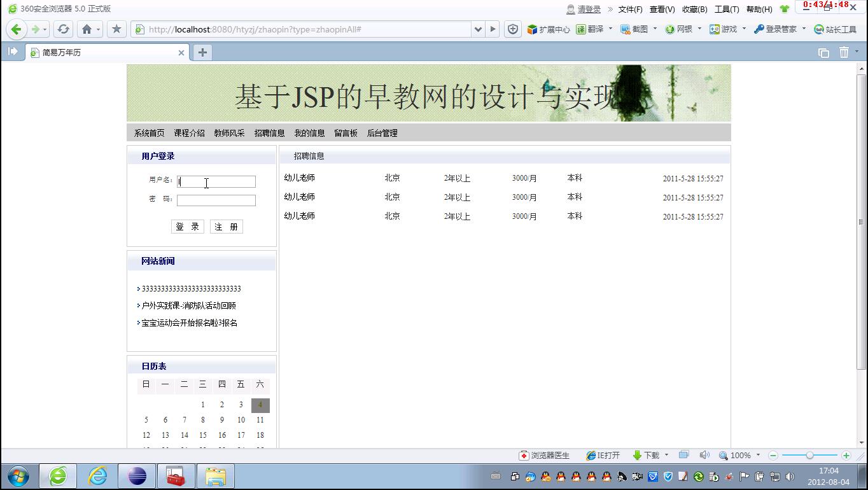This screenshot has height=490, width=868.
Task: Click the 游戏 games toolbar item
Action: coord(724,29)
